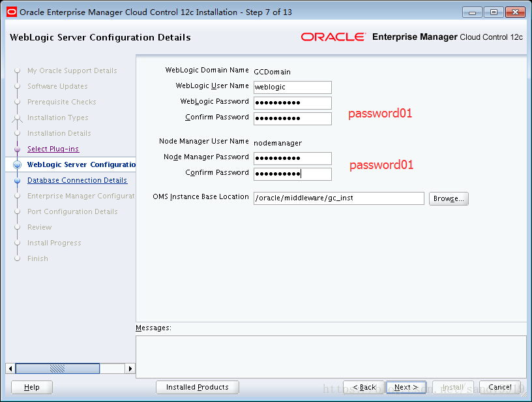Show Installed Products
This screenshot has height=402, width=532.
click(x=198, y=387)
